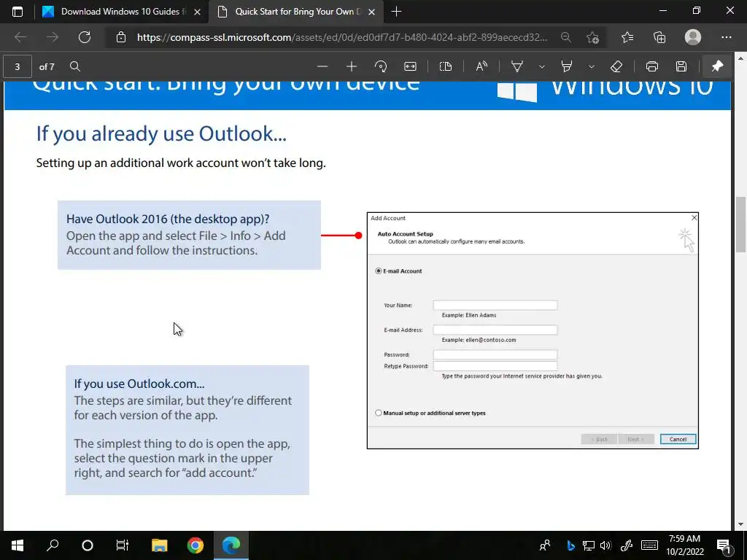The width and height of the screenshot is (747, 560).
Task: Click text "Have Outlook 2016 (the desktop app)?"
Action: [168, 219]
